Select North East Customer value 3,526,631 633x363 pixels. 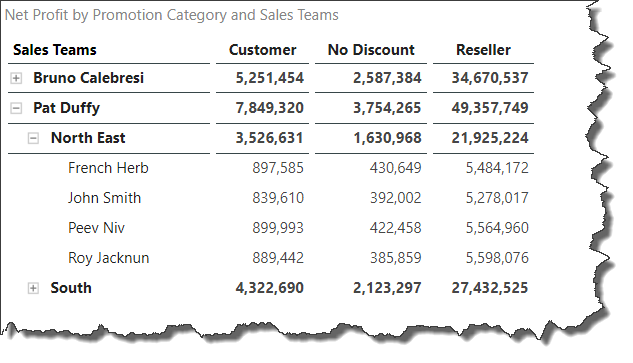pos(269,138)
